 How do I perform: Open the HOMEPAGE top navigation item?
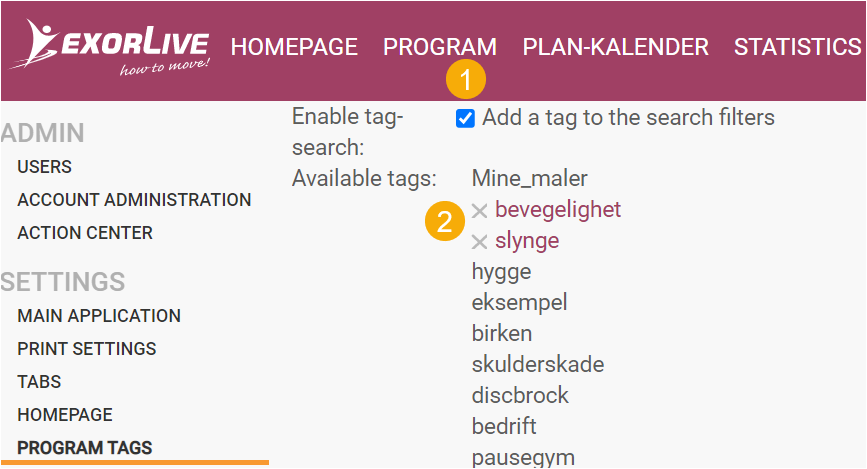(294, 47)
